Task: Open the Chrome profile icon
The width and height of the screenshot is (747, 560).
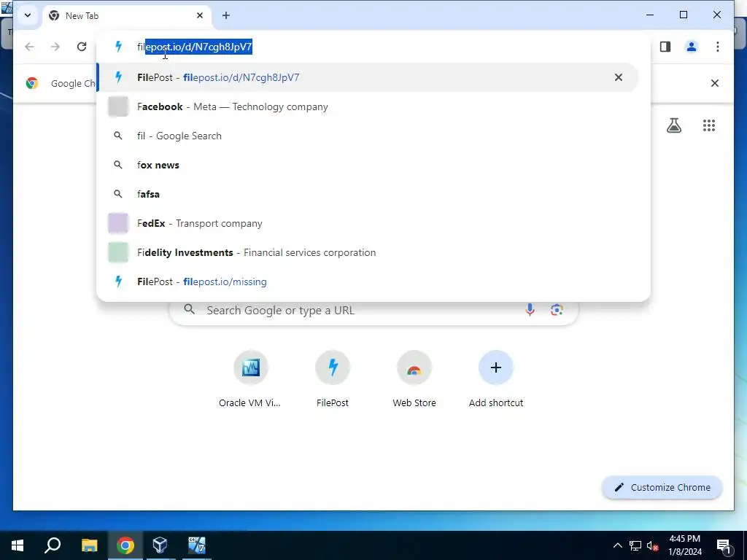Action: [x=692, y=46]
